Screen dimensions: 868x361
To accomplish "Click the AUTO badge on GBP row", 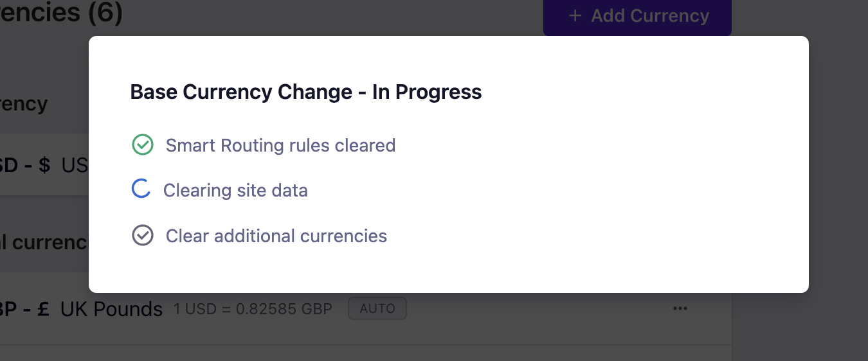I will click(377, 309).
